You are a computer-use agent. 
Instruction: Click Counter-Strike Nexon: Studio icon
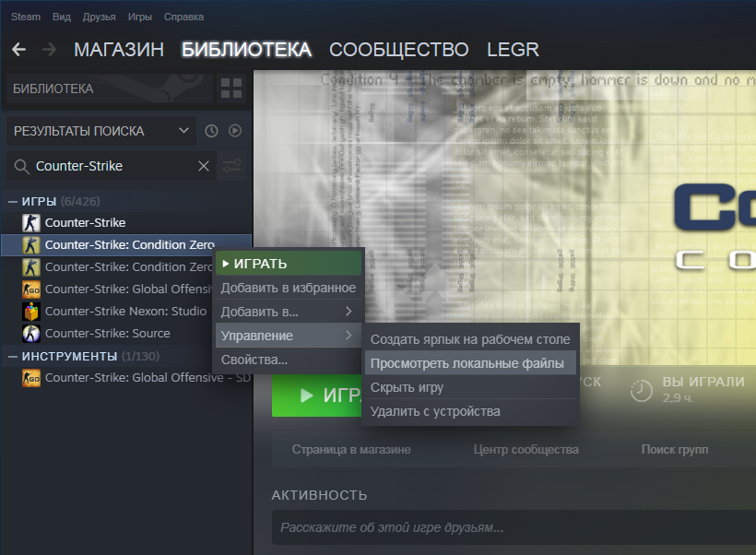[30, 312]
